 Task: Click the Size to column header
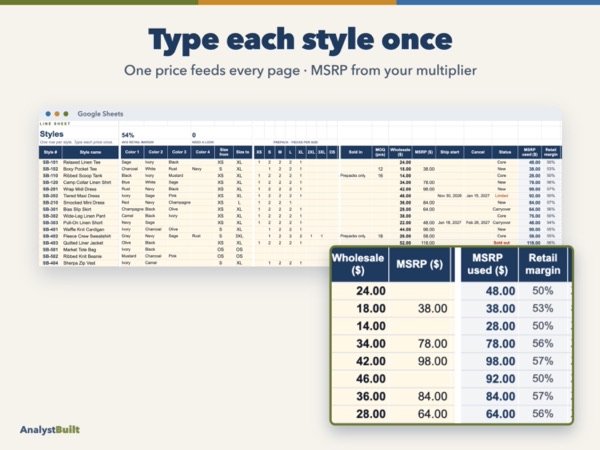point(243,152)
